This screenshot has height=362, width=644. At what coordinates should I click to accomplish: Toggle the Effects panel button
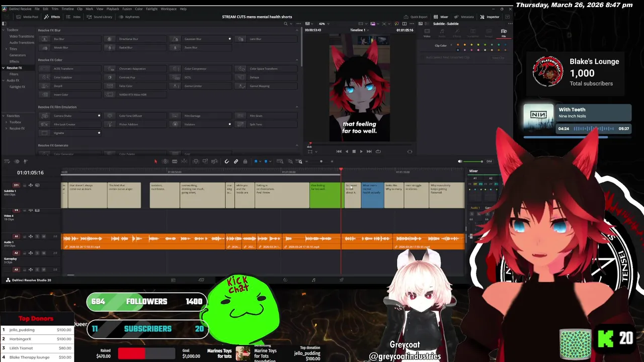tap(52, 17)
